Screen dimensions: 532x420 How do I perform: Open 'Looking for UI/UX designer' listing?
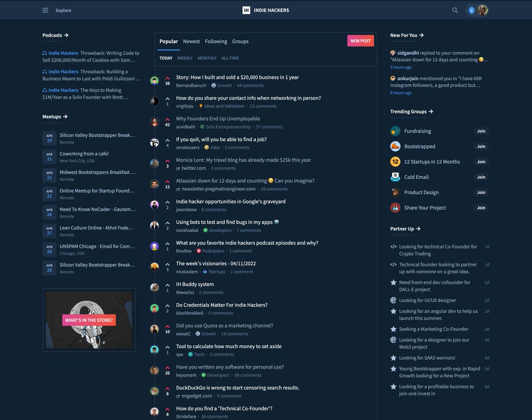tap(427, 300)
